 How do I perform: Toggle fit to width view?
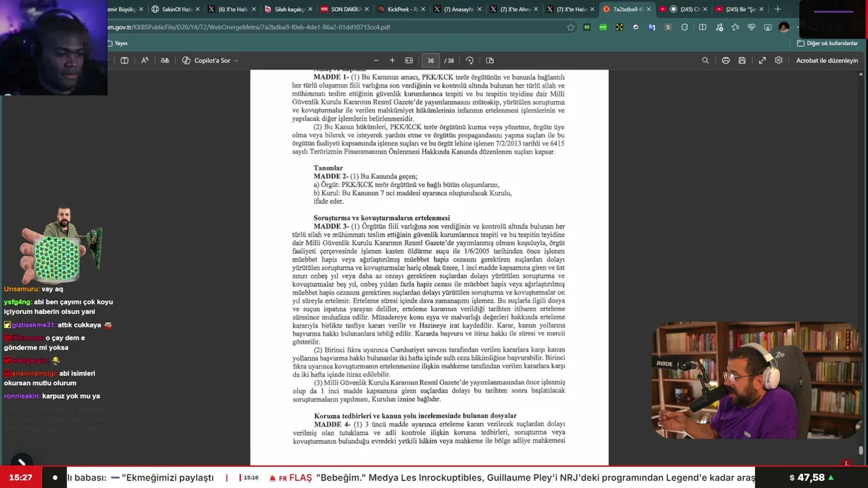[409, 60]
